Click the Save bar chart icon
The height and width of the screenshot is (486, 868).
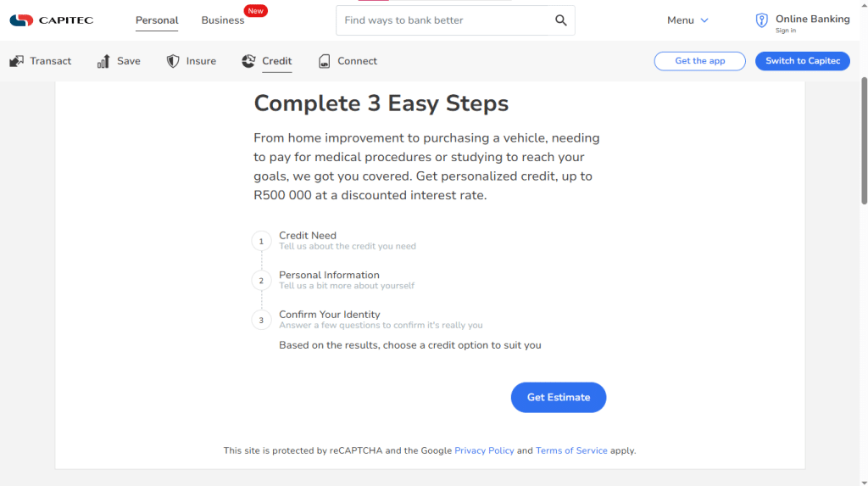[103, 61]
